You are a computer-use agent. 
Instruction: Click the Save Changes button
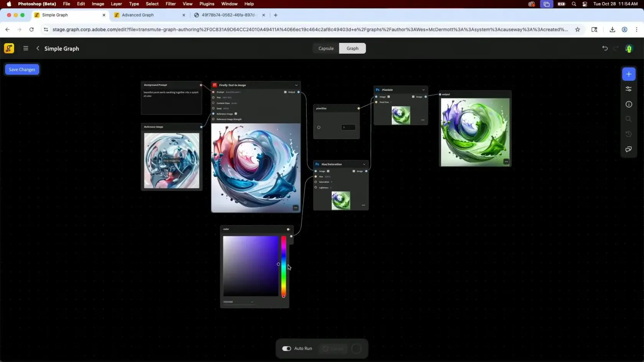21,69
